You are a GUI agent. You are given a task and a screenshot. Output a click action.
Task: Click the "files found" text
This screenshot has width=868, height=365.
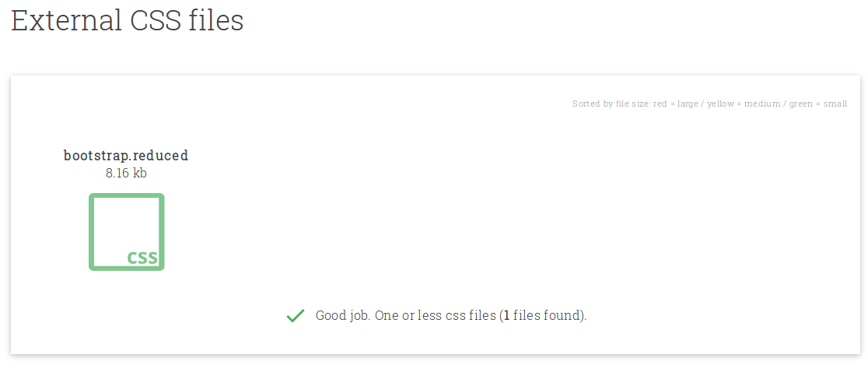[x=547, y=316]
